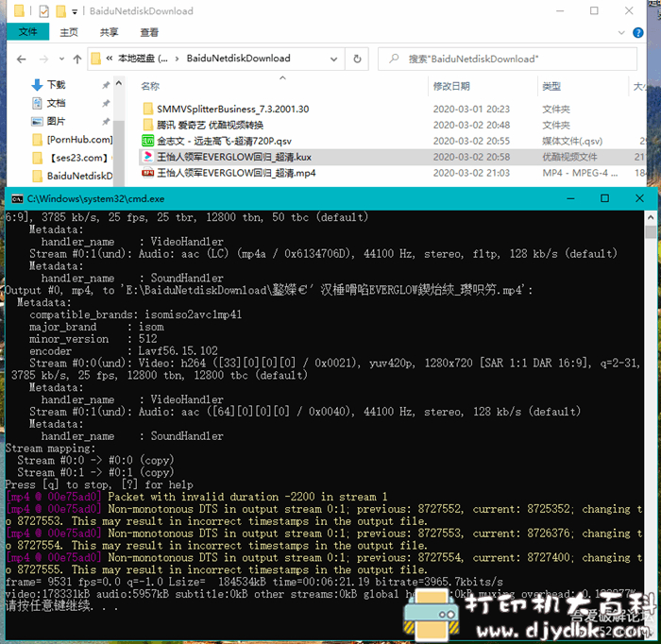Sort files by the 修改日期 column

[451, 86]
